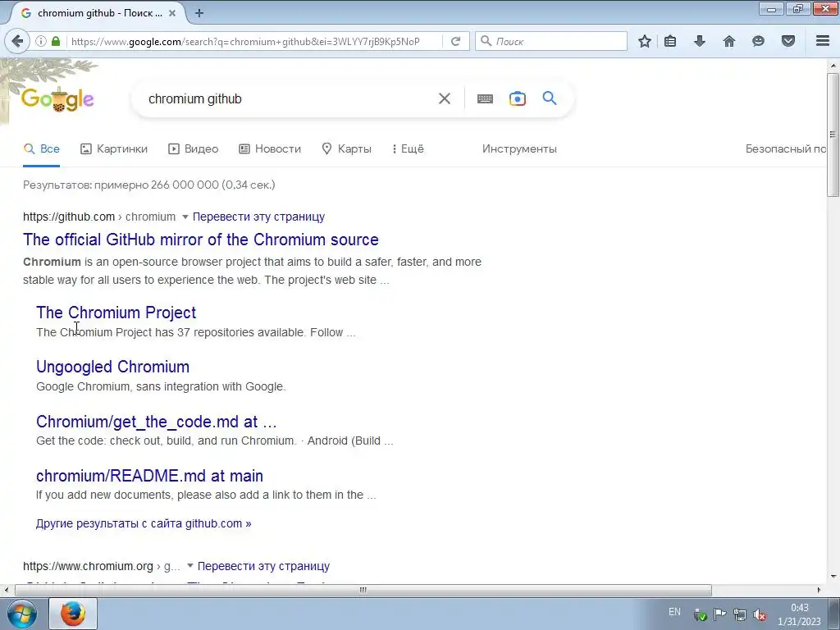Viewport: 840px width, 630px height.
Task: Open the Pocket icon in toolbar
Action: pyautogui.click(x=788, y=41)
